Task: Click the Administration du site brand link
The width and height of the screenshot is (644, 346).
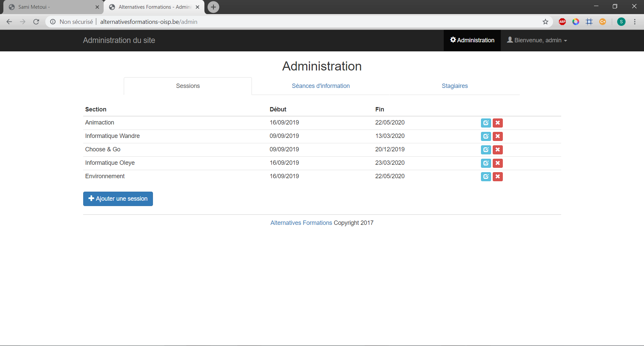Action: tap(119, 40)
